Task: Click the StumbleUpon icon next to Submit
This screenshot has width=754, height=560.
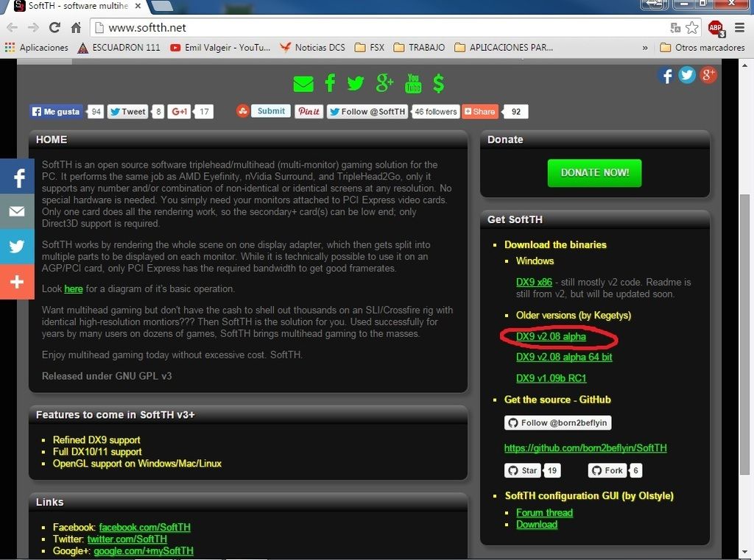Action: [x=243, y=111]
